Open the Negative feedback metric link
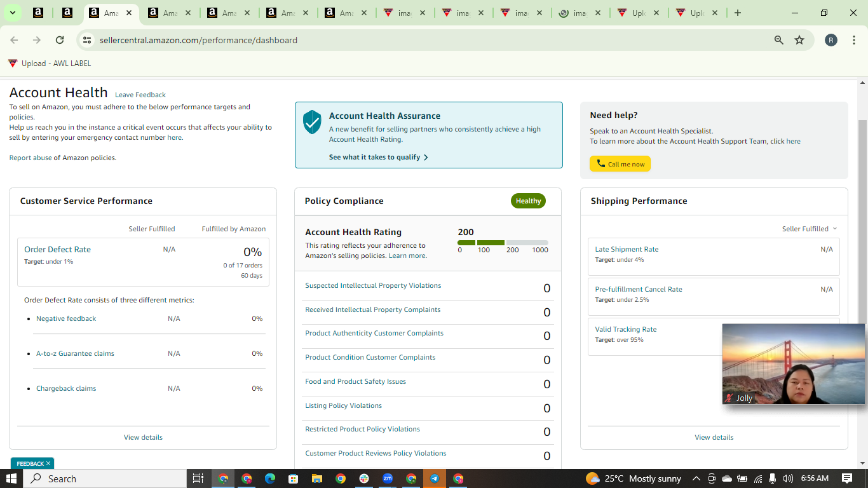The image size is (868, 488). (x=66, y=318)
